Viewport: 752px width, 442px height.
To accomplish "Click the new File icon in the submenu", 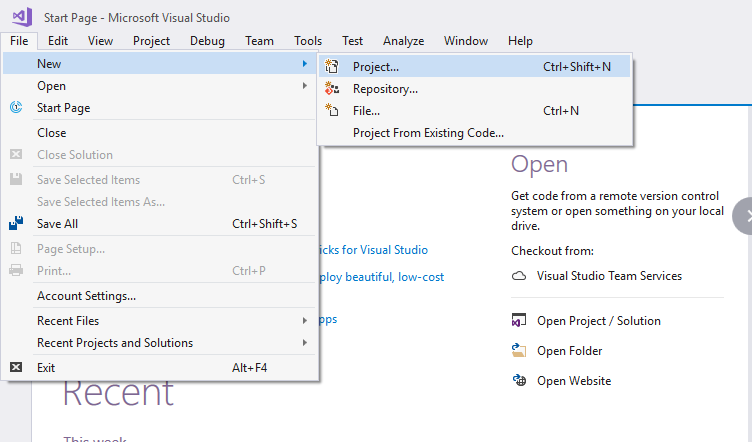I will 331,110.
